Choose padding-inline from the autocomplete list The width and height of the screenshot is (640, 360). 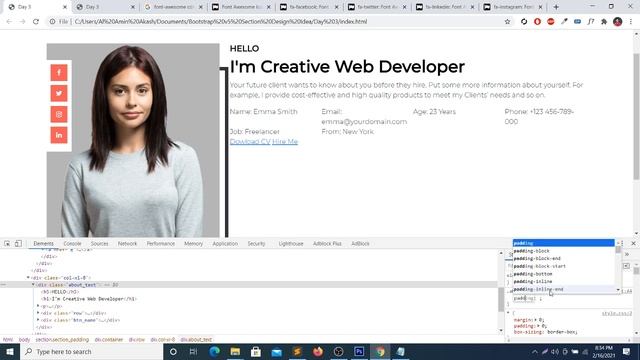(x=564, y=282)
